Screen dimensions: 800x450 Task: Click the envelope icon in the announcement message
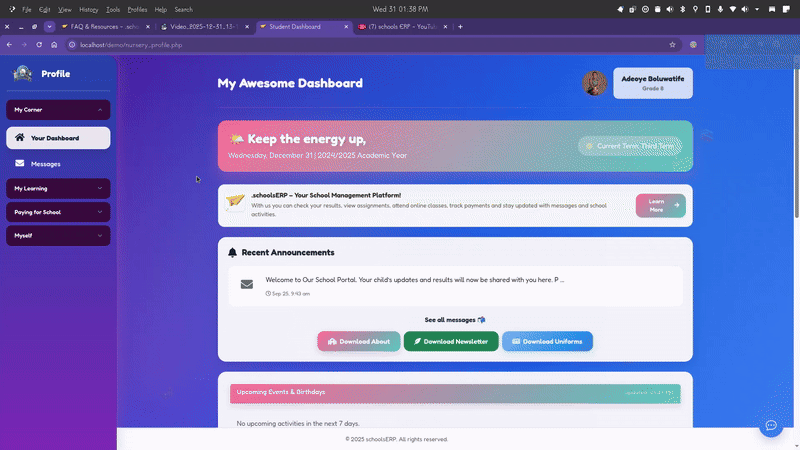tap(247, 284)
